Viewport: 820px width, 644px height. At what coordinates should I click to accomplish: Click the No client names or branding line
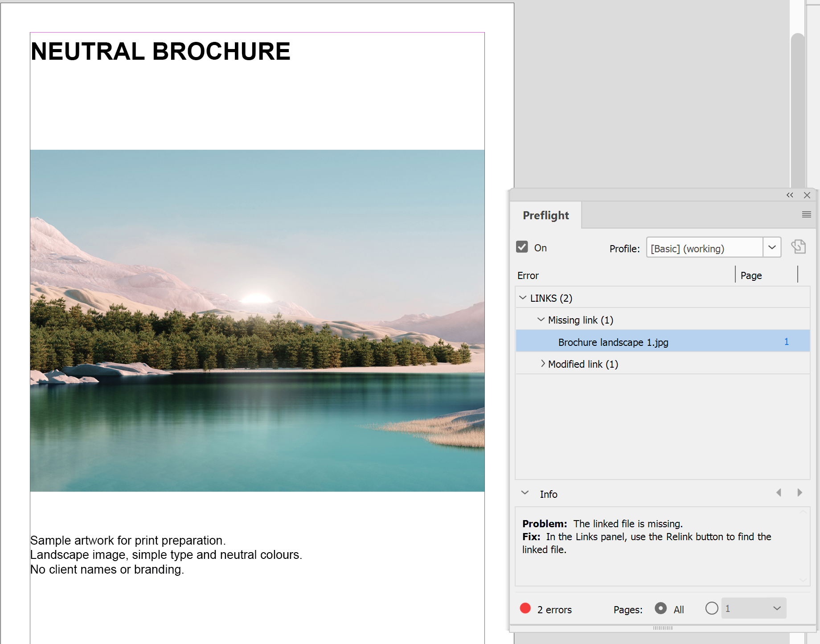(x=107, y=570)
